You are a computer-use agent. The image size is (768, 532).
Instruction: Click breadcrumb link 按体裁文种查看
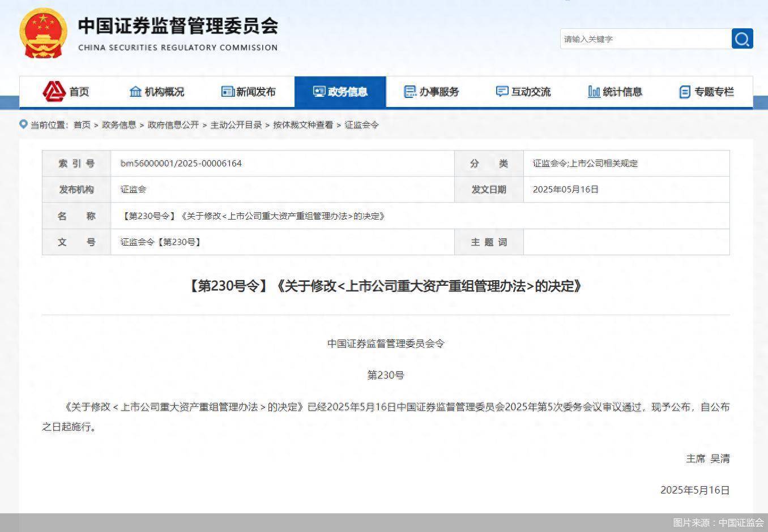tap(303, 125)
